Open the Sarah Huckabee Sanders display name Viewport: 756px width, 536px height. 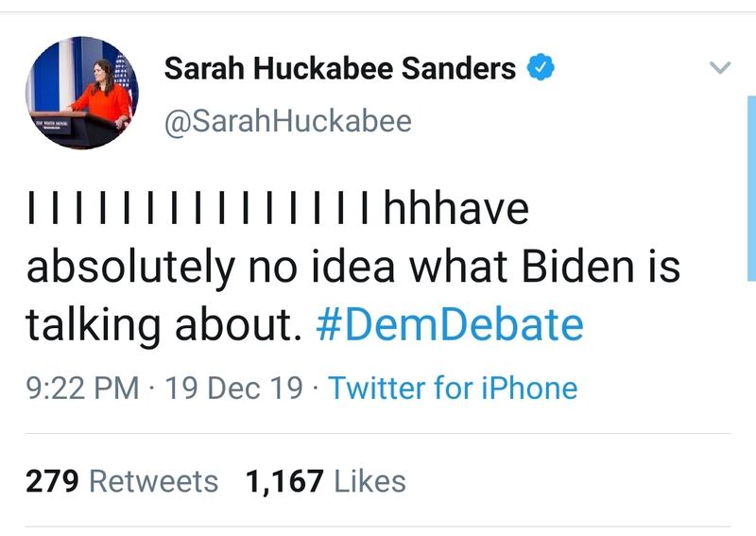point(340,68)
